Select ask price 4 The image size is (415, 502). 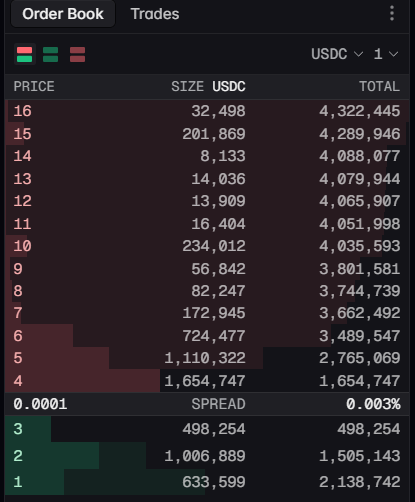(18, 381)
